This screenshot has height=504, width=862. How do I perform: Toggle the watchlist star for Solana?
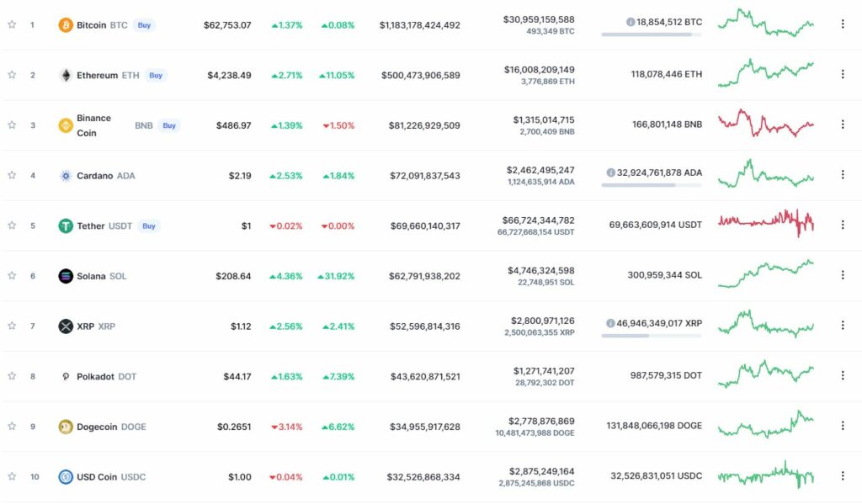click(12, 275)
